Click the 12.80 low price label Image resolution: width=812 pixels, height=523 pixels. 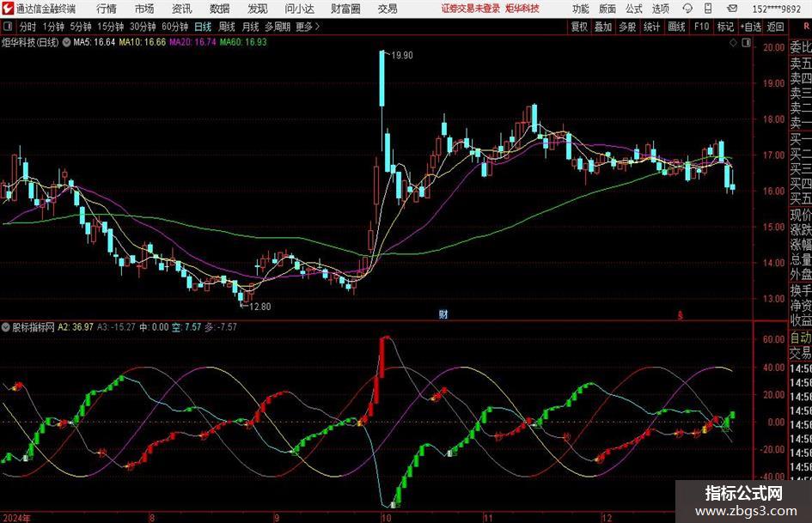tap(260, 307)
